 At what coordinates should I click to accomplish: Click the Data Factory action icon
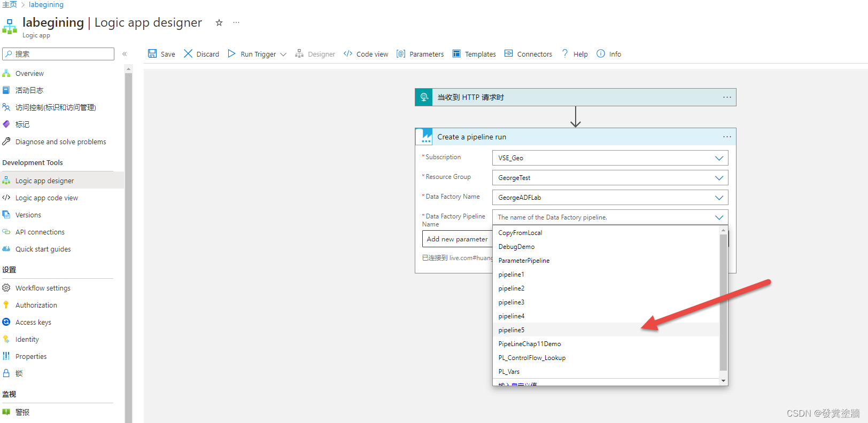click(424, 137)
